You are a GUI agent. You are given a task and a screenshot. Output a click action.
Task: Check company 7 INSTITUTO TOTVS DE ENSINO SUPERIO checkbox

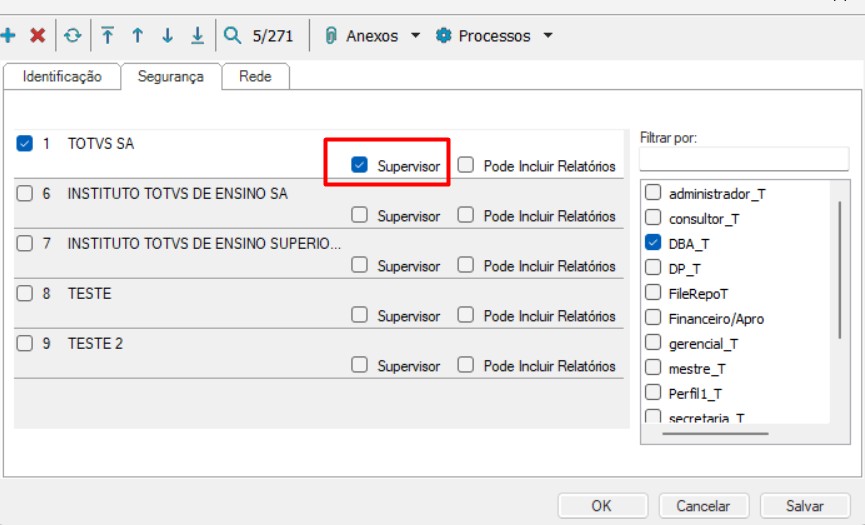pos(24,243)
